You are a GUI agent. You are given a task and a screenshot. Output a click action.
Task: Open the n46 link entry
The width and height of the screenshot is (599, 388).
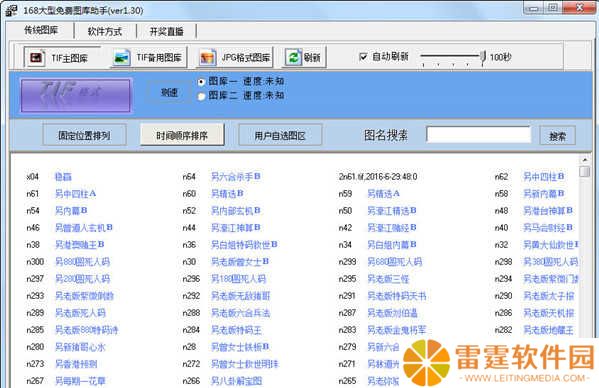(84, 228)
